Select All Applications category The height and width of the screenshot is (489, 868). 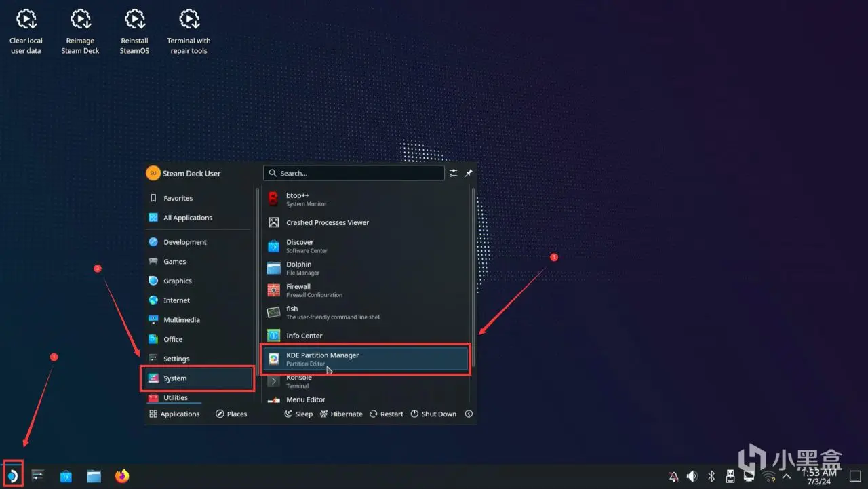[x=199, y=218]
